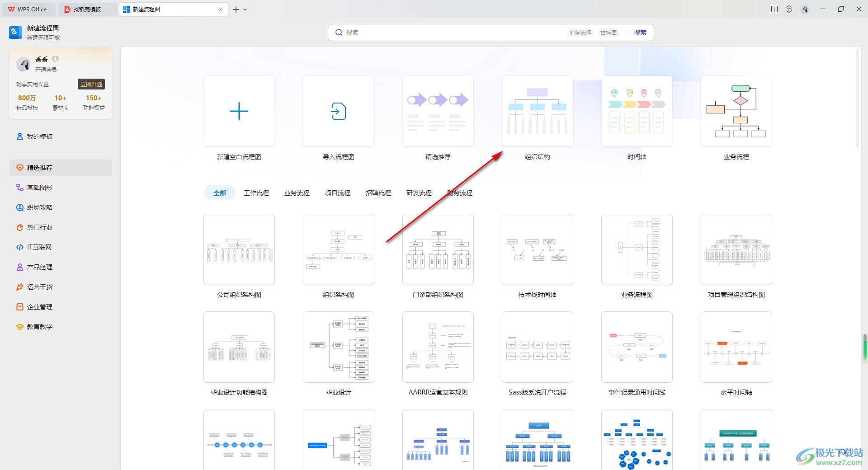The width and height of the screenshot is (868, 470).
Task: Click the 800万 精品模板 benefit
Action: click(x=27, y=103)
